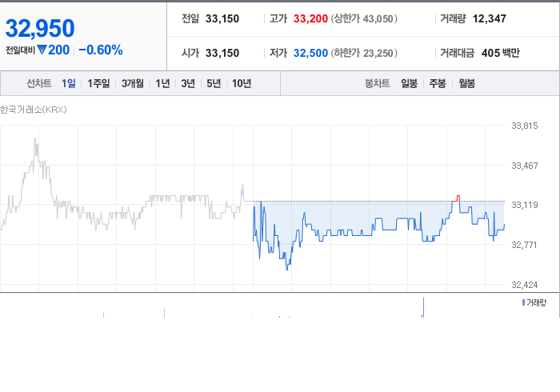560x392 pixels.
Task: Click the 전일대비 label
Action: [20, 50]
